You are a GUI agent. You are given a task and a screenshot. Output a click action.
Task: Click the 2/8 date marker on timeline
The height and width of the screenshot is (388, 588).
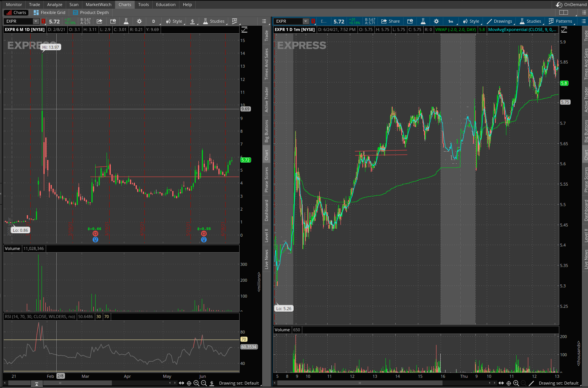60,376
